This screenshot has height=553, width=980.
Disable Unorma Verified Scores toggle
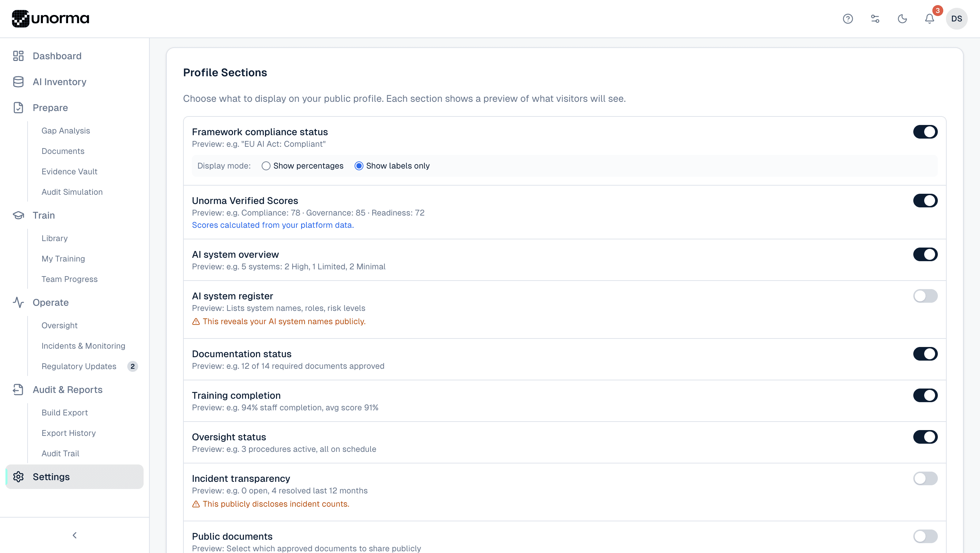point(925,201)
